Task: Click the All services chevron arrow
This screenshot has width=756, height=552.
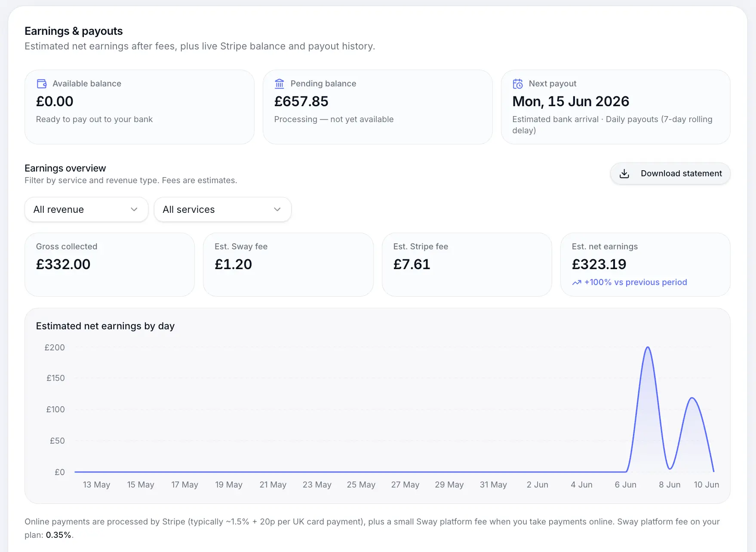Action: (277, 209)
